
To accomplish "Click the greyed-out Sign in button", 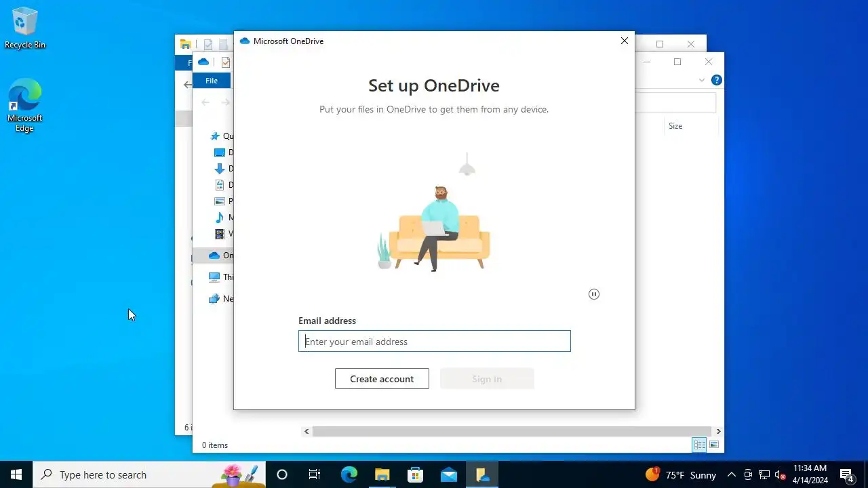I will tap(487, 379).
